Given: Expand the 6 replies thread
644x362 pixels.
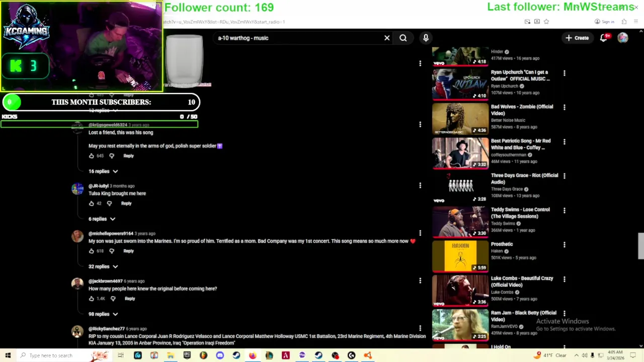Looking at the screenshot, I should tap(102, 219).
